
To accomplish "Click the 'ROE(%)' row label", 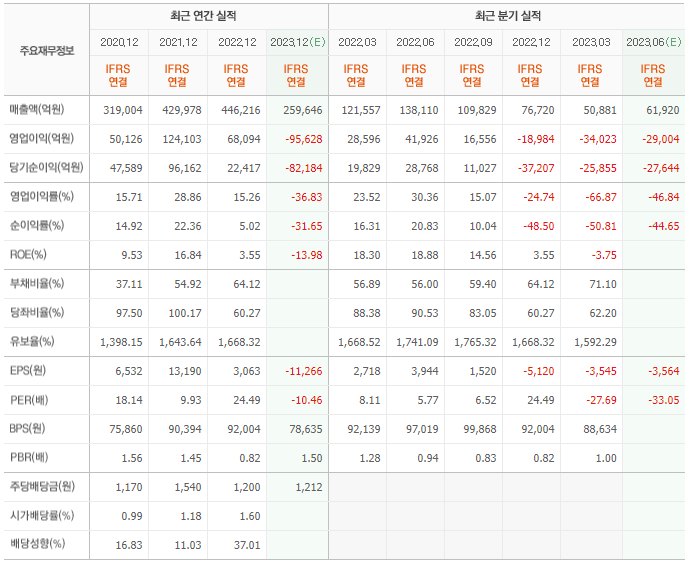I will [x=28, y=255].
